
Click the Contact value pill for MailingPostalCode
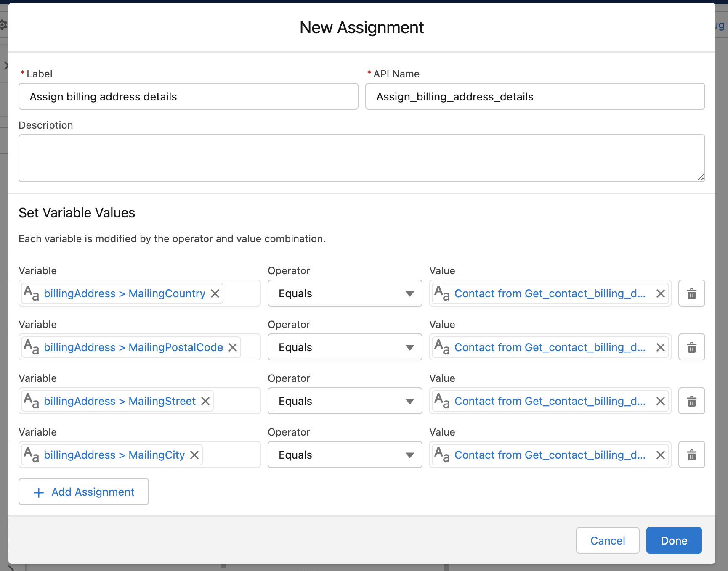point(550,347)
